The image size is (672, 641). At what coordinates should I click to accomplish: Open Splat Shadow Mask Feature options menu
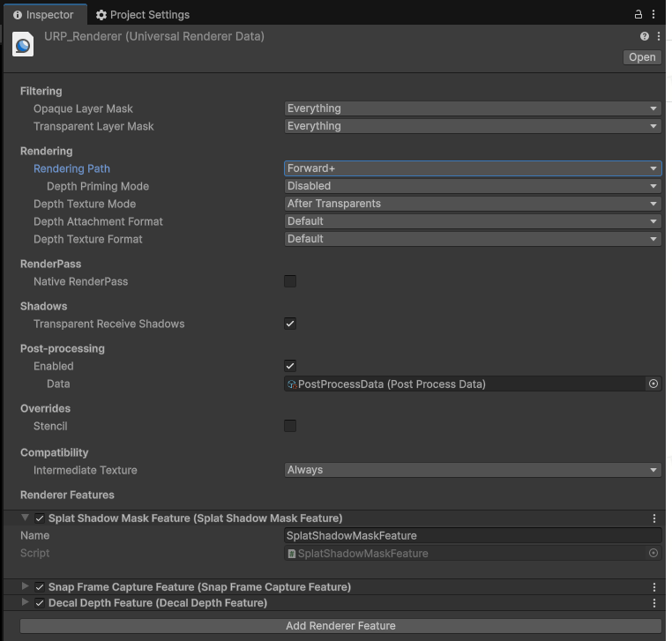(x=654, y=518)
